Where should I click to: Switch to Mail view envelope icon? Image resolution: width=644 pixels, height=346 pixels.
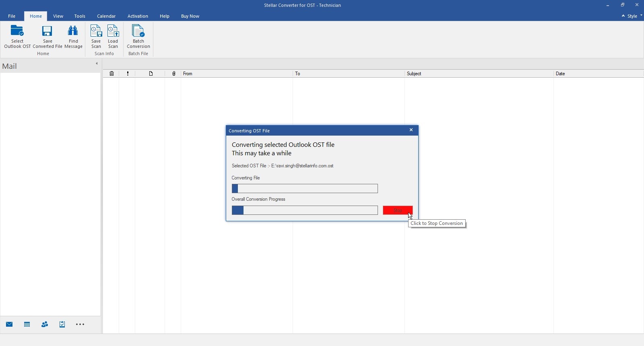(9, 324)
